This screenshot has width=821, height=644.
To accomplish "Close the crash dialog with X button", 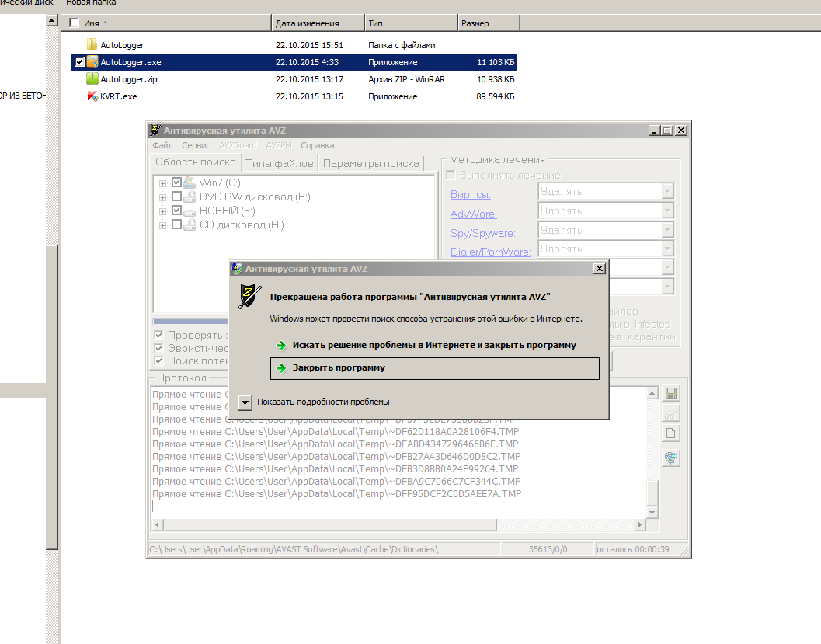I will tap(600, 269).
